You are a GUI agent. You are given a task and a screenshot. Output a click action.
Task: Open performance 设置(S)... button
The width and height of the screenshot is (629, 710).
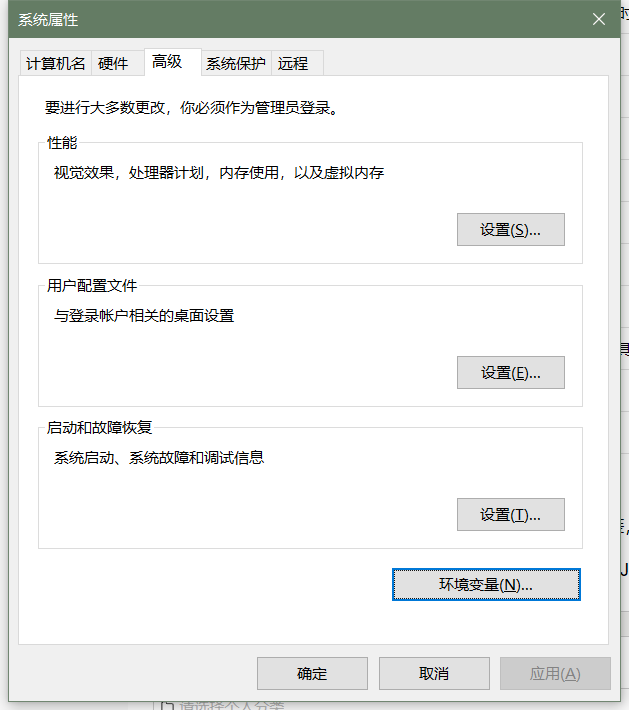click(x=511, y=230)
